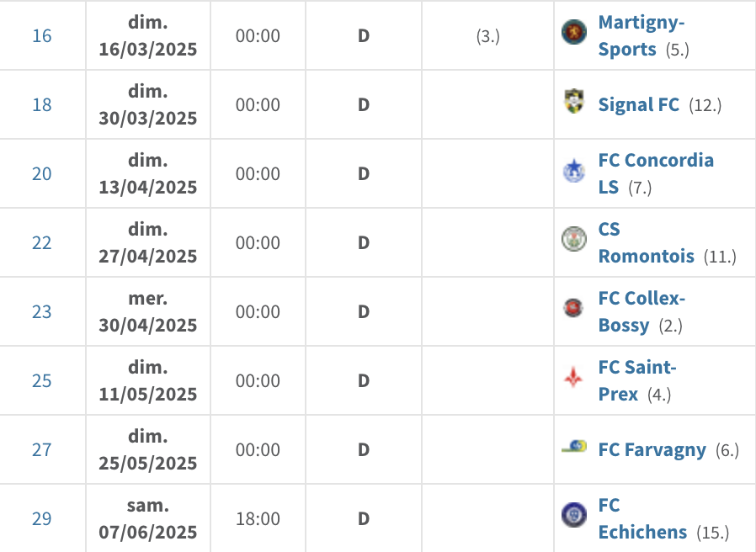
Task: Open the FC Saint-Prex team link
Action: point(636,380)
